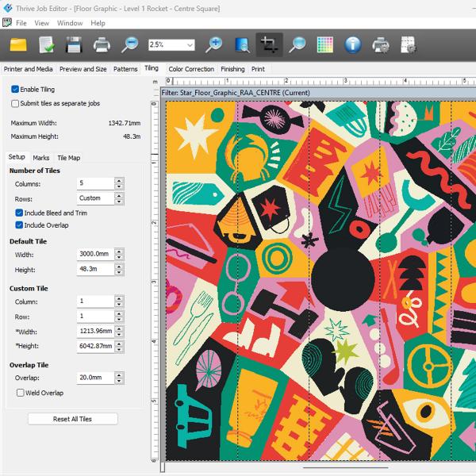The image size is (476, 476).
Task: Click the open folder icon in toolbar
Action: [x=18, y=44]
